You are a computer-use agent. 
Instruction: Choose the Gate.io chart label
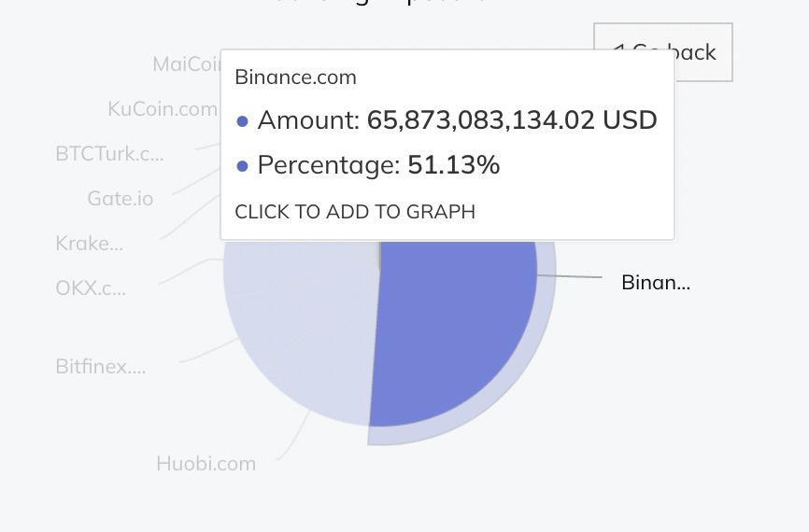pos(120,198)
